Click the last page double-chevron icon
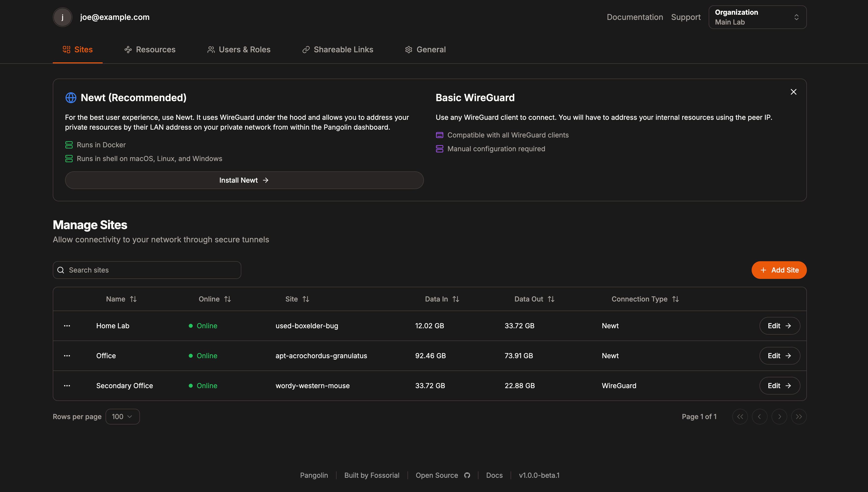Image resolution: width=868 pixels, height=492 pixels. [799, 416]
